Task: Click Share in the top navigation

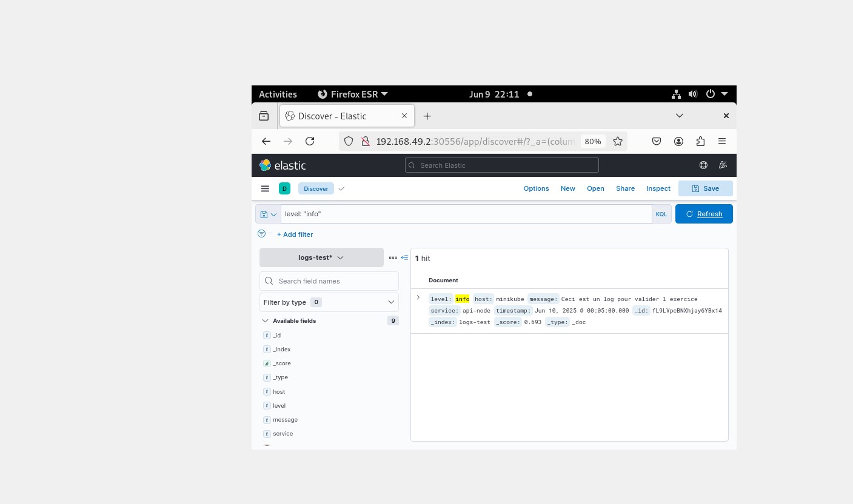Action: point(625,188)
